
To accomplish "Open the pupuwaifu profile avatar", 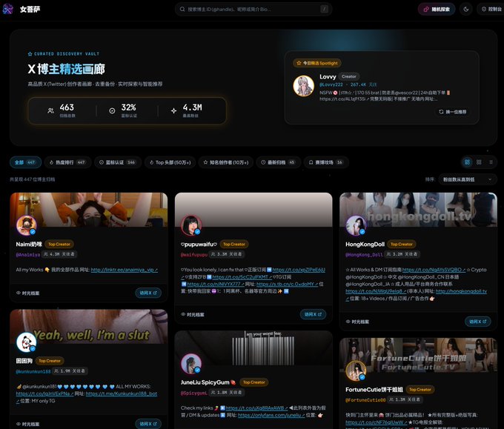I will (191, 225).
